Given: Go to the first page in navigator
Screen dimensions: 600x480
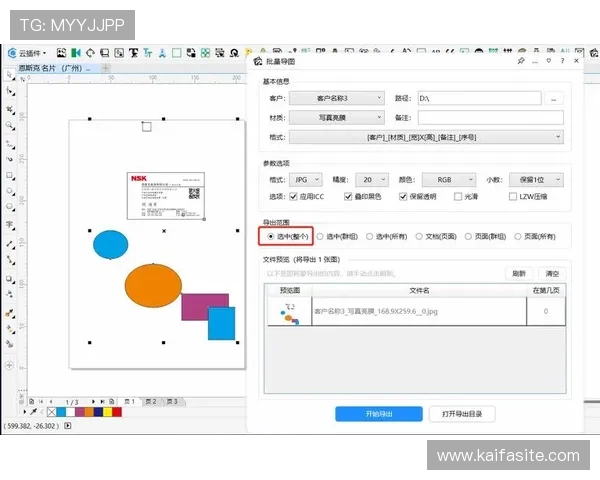Looking at the screenshot, I should click(x=41, y=402).
